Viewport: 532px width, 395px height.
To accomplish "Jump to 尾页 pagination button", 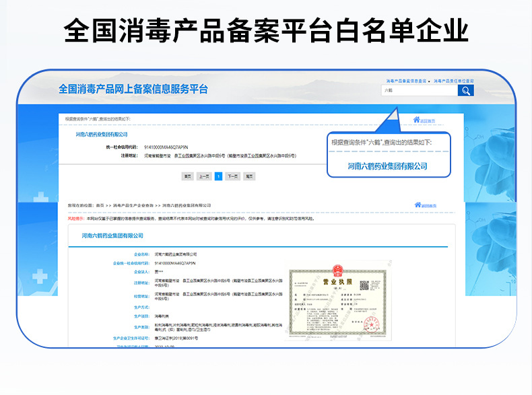I will [249, 176].
